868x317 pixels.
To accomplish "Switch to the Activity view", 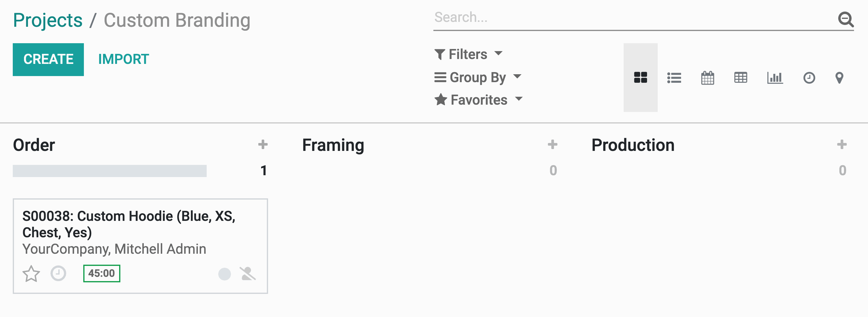I will 809,78.
